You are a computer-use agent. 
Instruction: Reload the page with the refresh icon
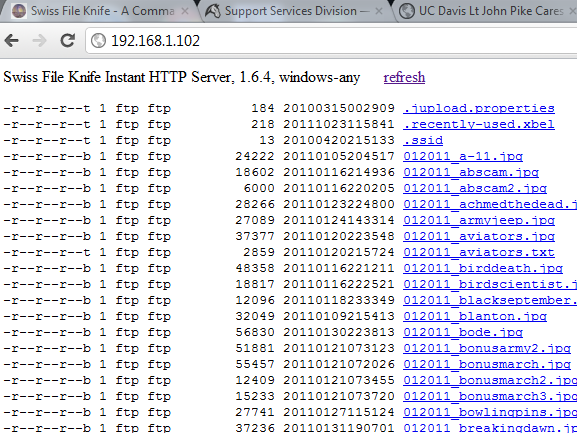(x=68, y=40)
